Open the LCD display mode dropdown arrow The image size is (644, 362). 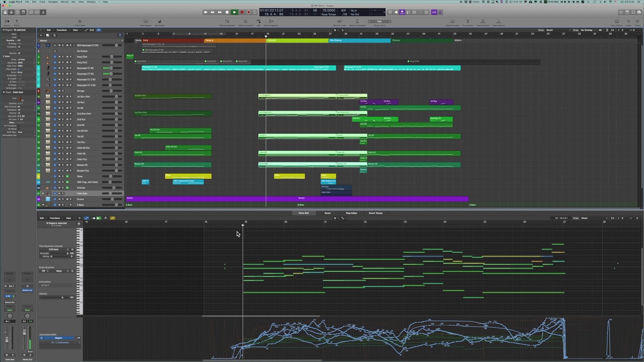[384, 12]
